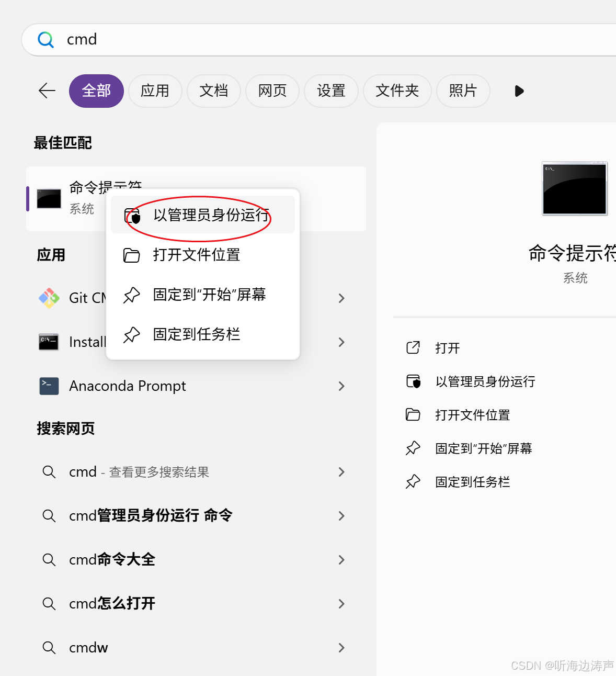The image size is (616, 676).
Task: Click 固定到"开始"屏幕 in the right details panel
Action: pos(484,448)
